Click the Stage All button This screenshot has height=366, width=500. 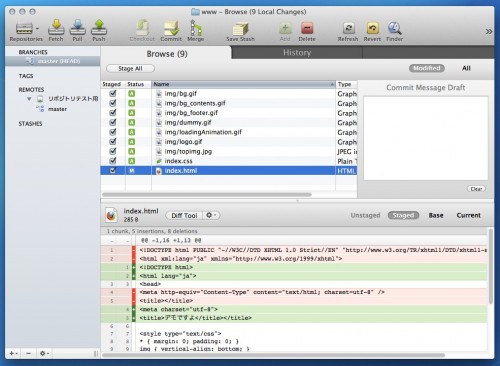pyautogui.click(x=130, y=68)
